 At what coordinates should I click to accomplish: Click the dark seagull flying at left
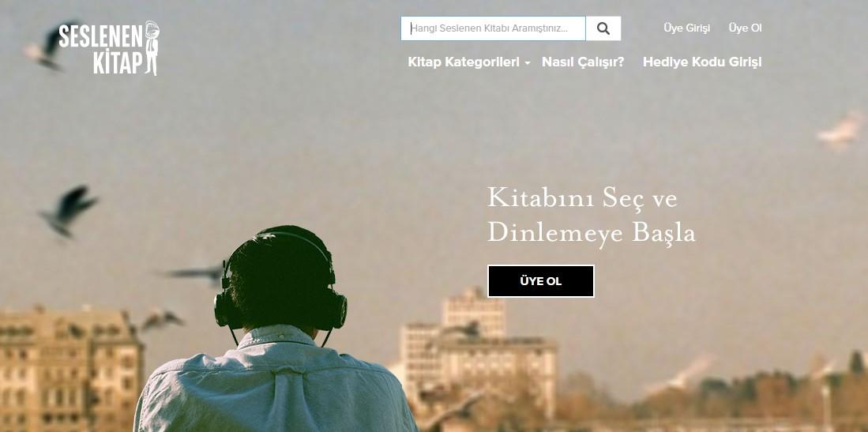[69, 211]
